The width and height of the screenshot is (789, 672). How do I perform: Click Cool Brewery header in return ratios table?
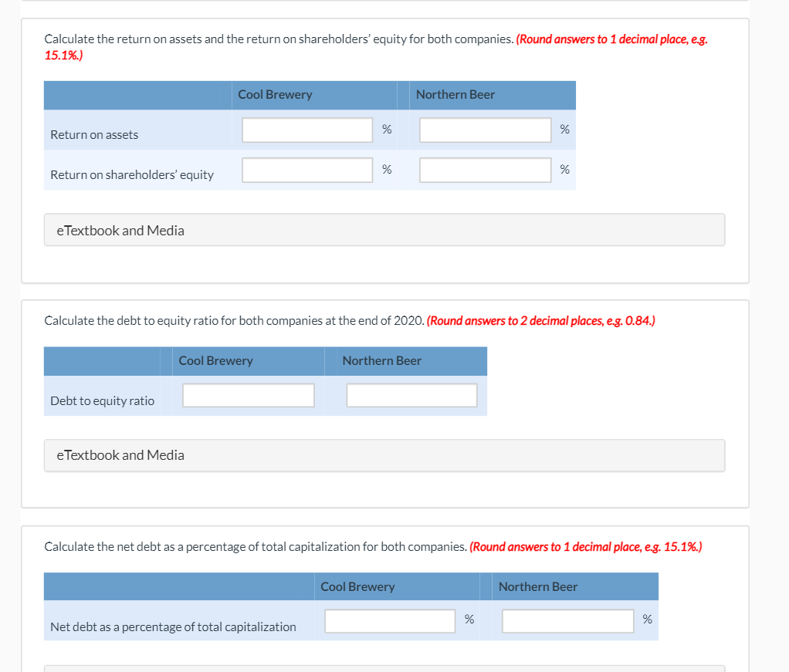275,95
